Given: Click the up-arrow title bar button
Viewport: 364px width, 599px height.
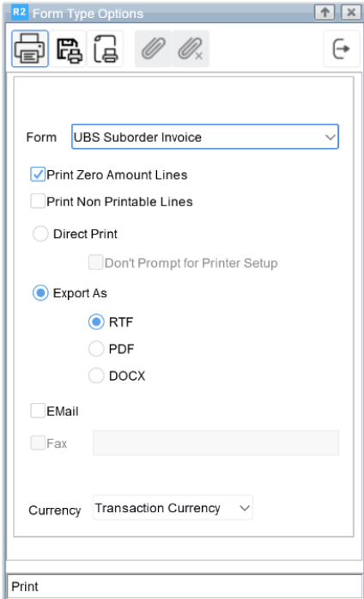Looking at the screenshot, I should [x=325, y=12].
